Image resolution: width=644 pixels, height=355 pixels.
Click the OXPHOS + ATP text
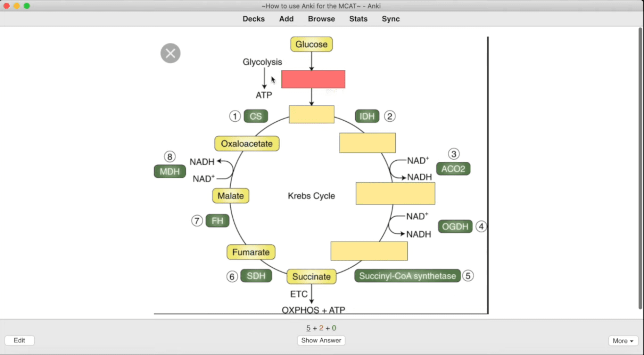click(313, 310)
